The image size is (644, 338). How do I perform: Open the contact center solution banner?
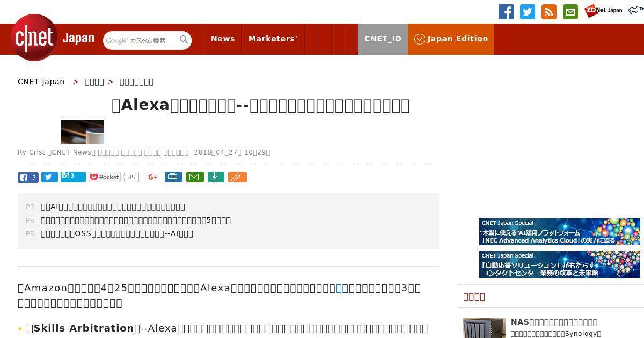(560, 264)
